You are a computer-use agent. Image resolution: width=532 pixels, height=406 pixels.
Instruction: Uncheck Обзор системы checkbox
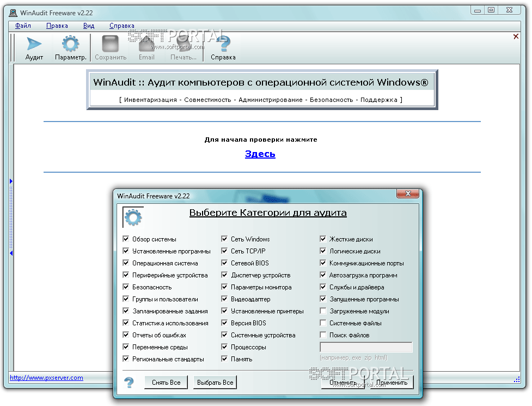(126, 239)
